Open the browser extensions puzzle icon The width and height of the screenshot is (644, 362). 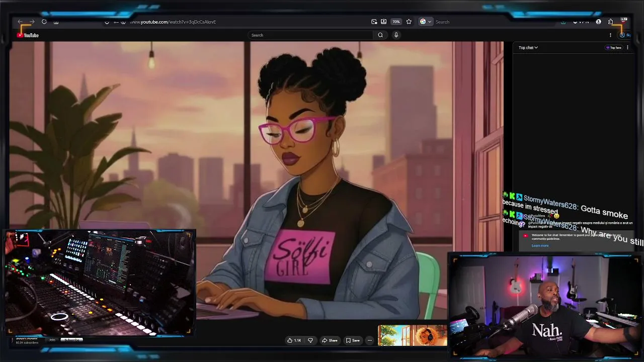point(611,22)
